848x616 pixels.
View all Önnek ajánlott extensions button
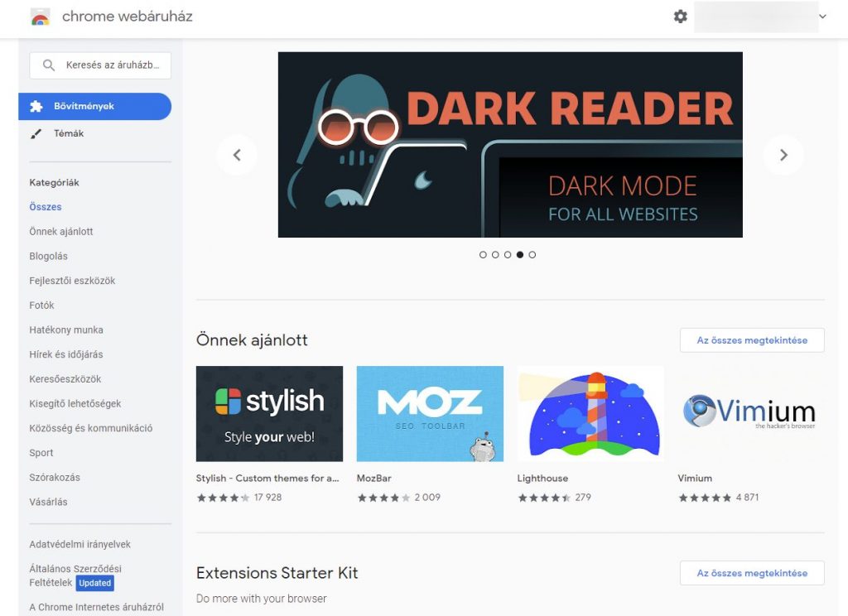pyautogui.click(x=752, y=340)
